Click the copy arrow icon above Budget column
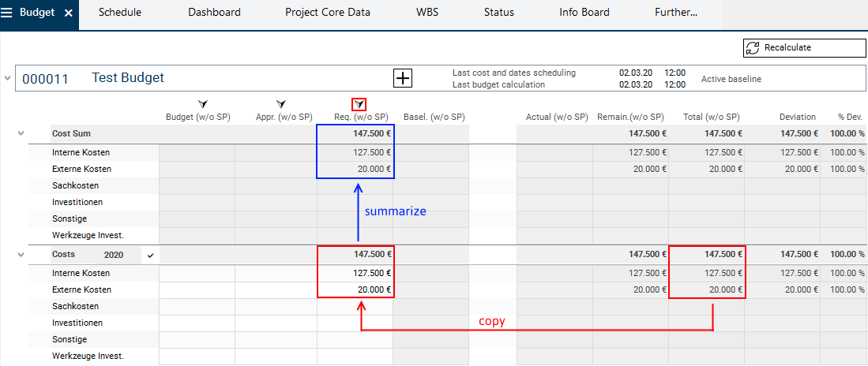The width and height of the screenshot is (868, 366). [202, 104]
